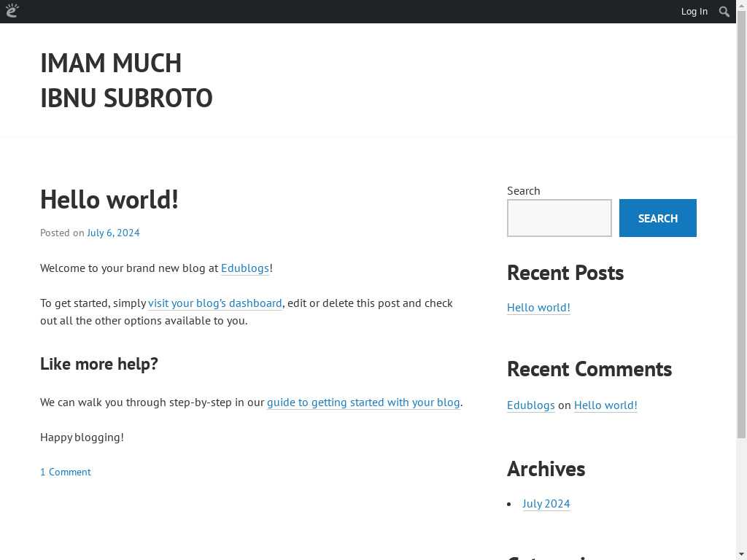Select July 2024 in Archives

tap(546, 504)
